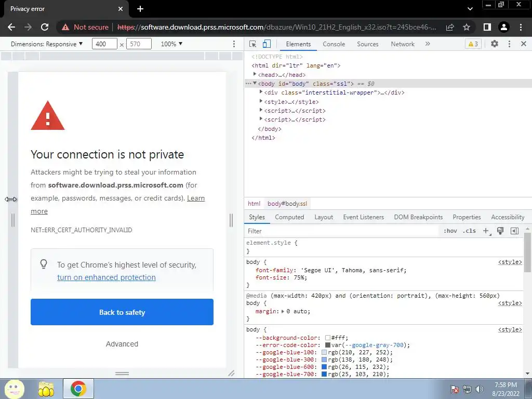Switch to the Console tab
Screen dimensions: 532x399
coord(334,44)
